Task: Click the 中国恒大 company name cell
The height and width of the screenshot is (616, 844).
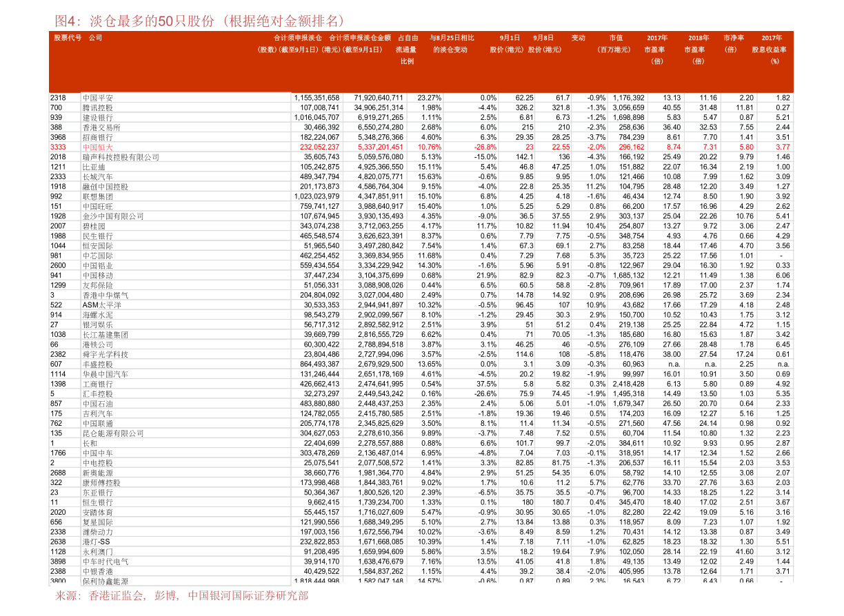Action: click(x=97, y=147)
